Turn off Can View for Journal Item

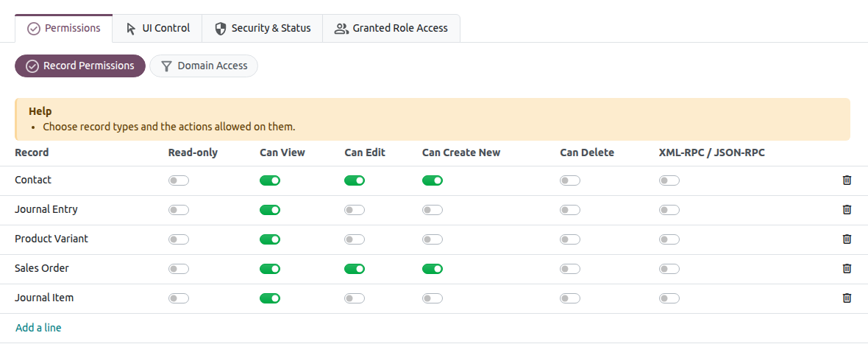[x=270, y=298]
